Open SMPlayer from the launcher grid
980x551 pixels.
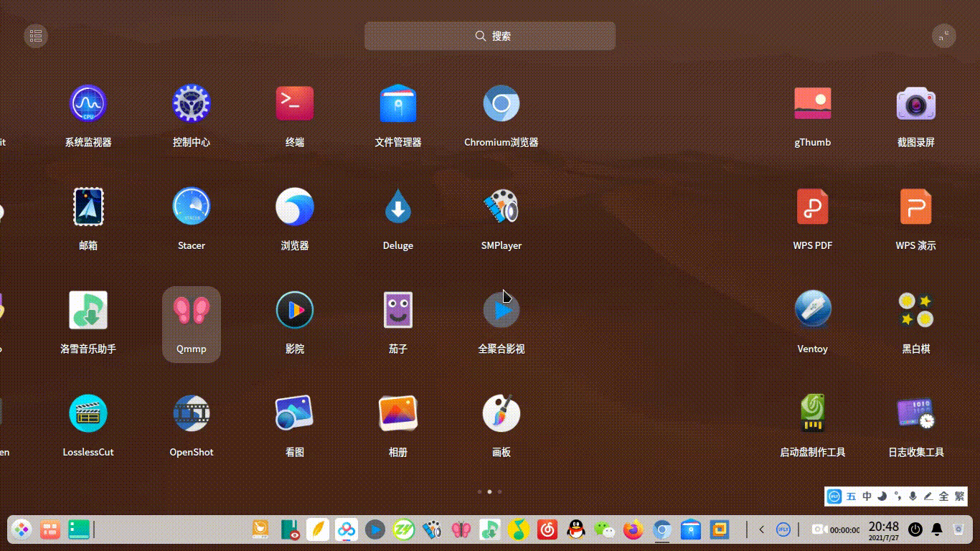point(501,207)
